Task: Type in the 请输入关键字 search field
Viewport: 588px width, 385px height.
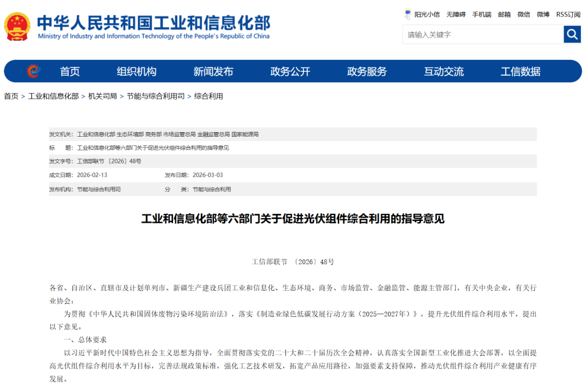Action: click(x=483, y=34)
